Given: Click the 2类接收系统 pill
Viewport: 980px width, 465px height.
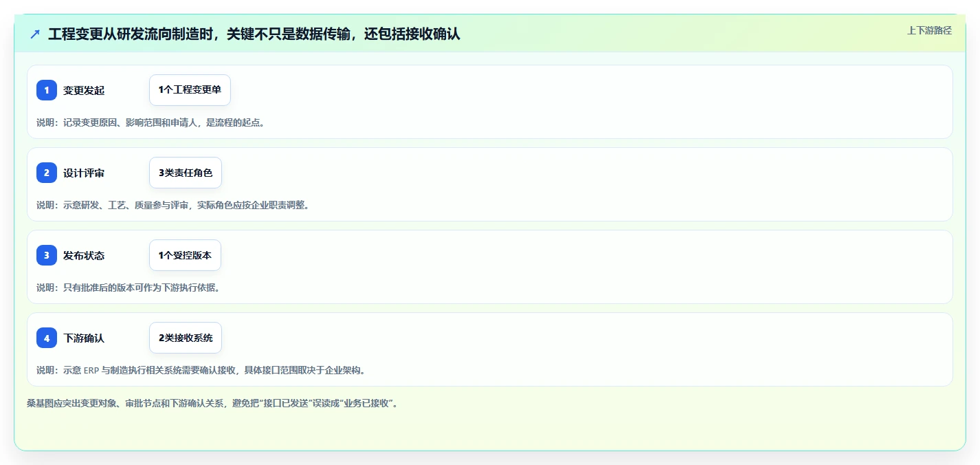Looking at the screenshot, I should [186, 338].
